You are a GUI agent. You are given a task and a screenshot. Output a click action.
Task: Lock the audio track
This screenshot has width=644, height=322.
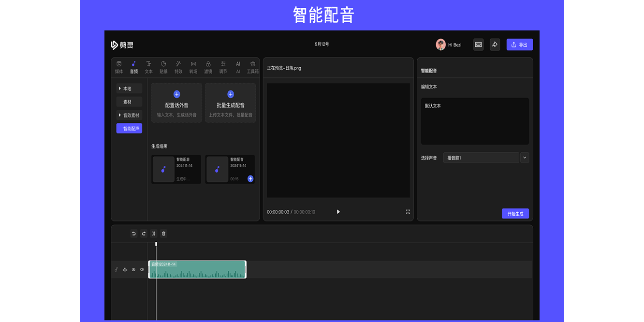(125, 269)
